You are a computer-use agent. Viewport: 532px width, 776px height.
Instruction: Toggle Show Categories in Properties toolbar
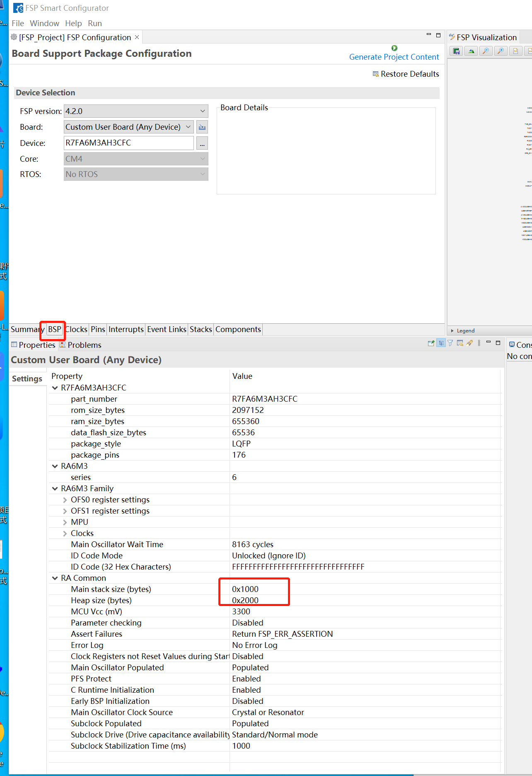pyautogui.click(x=441, y=343)
